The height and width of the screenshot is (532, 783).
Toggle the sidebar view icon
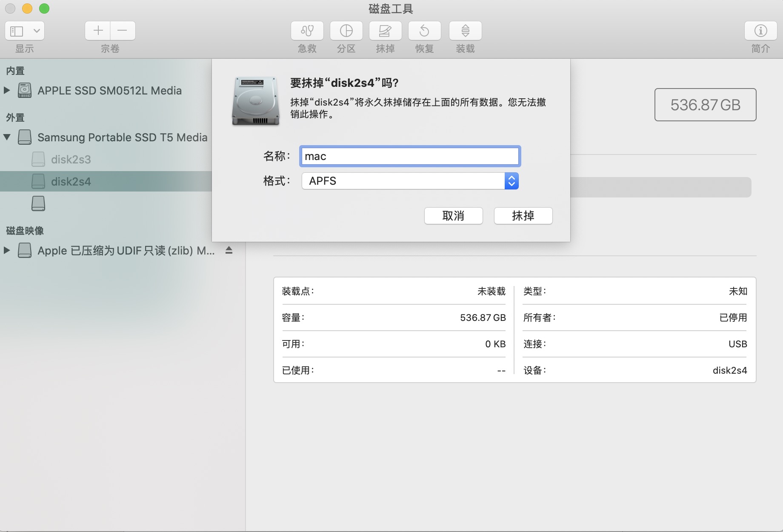tap(17, 31)
